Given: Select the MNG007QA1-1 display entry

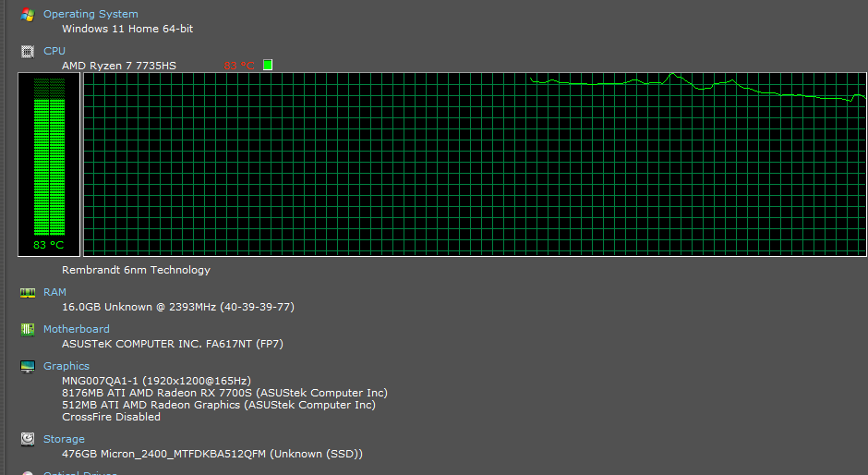Looking at the screenshot, I should pos(156,381).
